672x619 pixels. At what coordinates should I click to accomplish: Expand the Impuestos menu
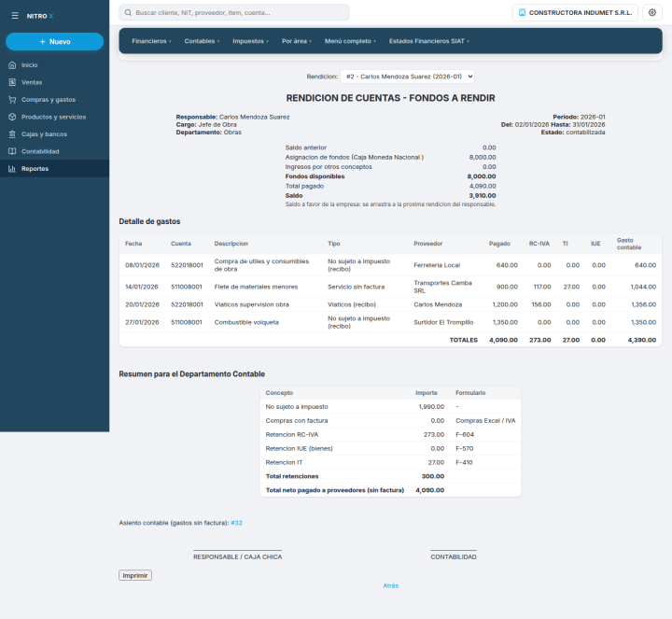point(250,41)
